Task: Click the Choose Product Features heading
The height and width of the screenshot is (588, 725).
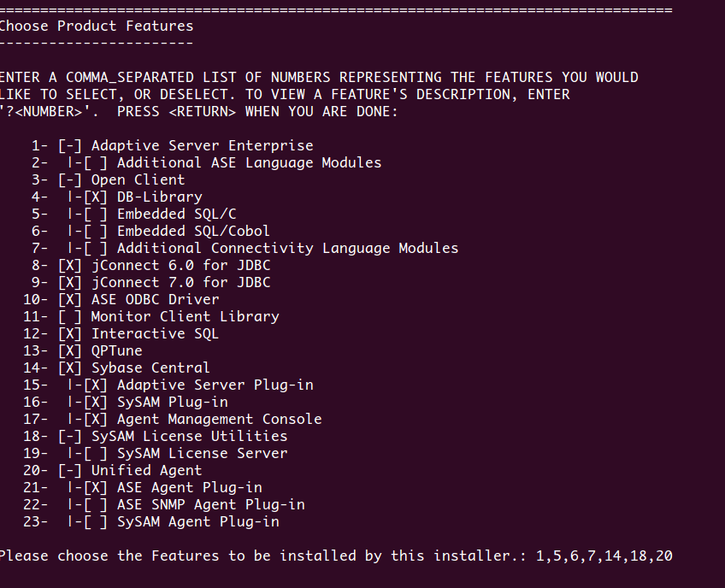Action: coord(96,26)
